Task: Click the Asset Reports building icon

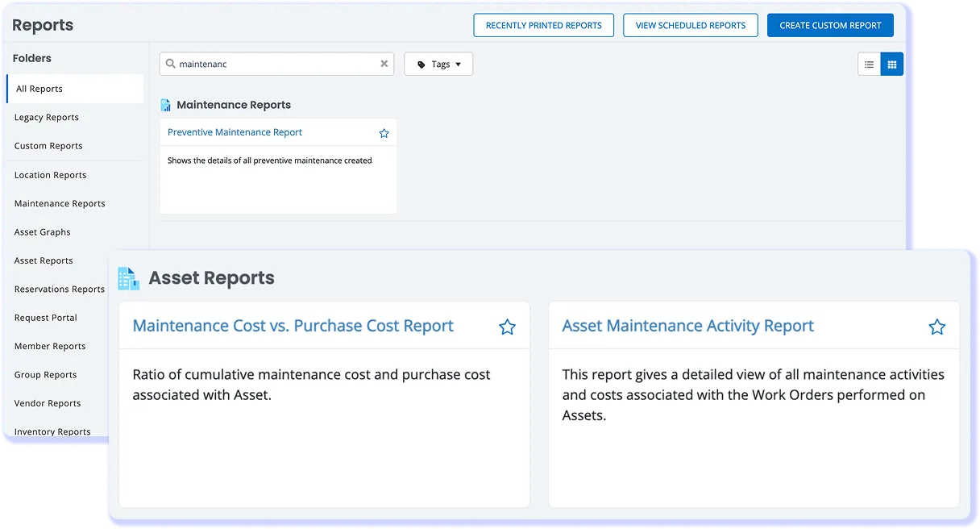Action: (128, 277)
